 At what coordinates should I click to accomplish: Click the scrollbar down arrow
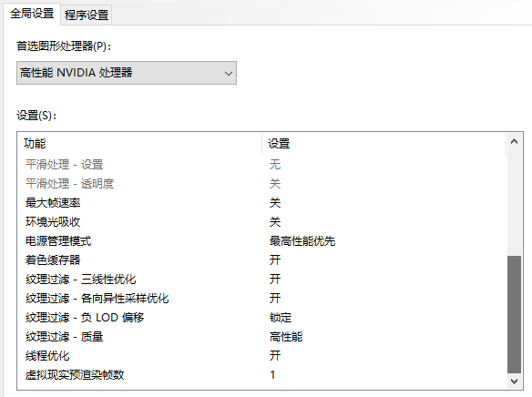514,382
